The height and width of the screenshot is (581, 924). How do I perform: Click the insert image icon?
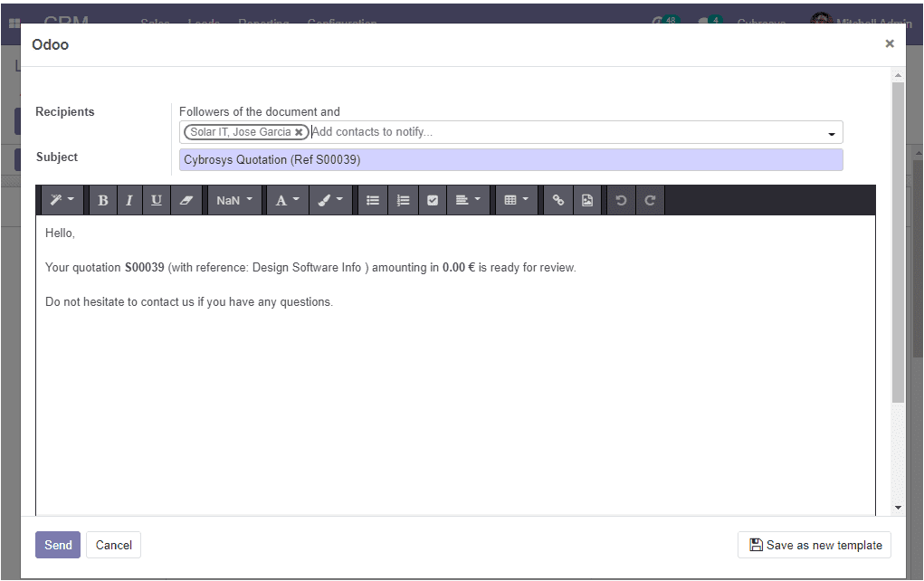[x=587, y=200]
